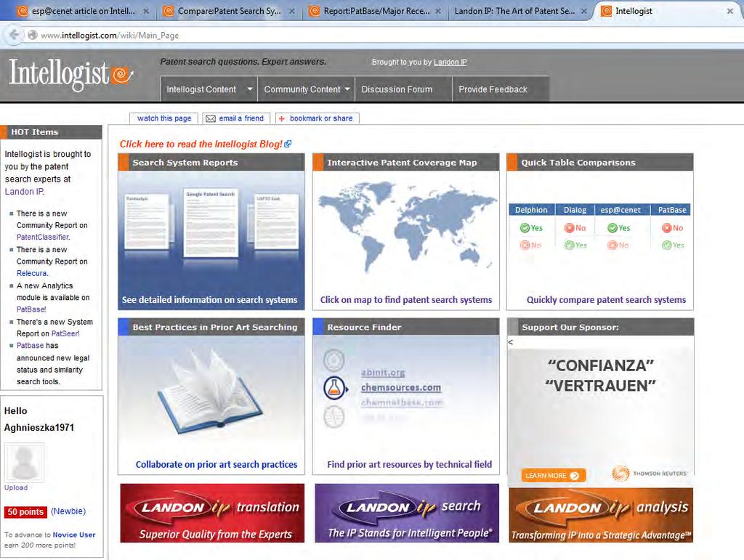Click the report documents thumbnail image

point(211,223)
